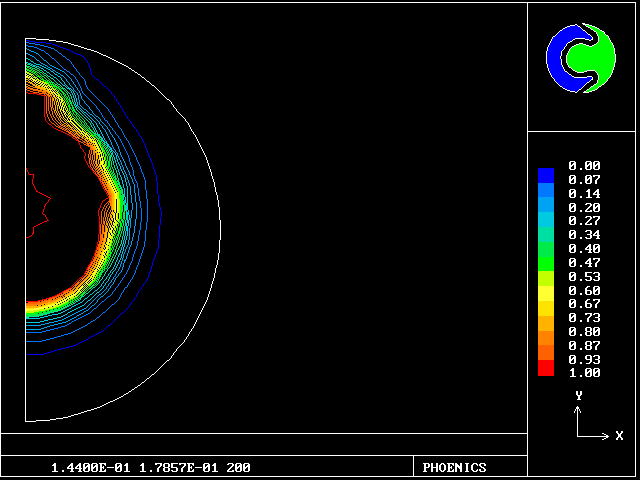640x480 pixels.
Task: Click the PHOENICS label in the status bar
Action: tap(454, 468)
